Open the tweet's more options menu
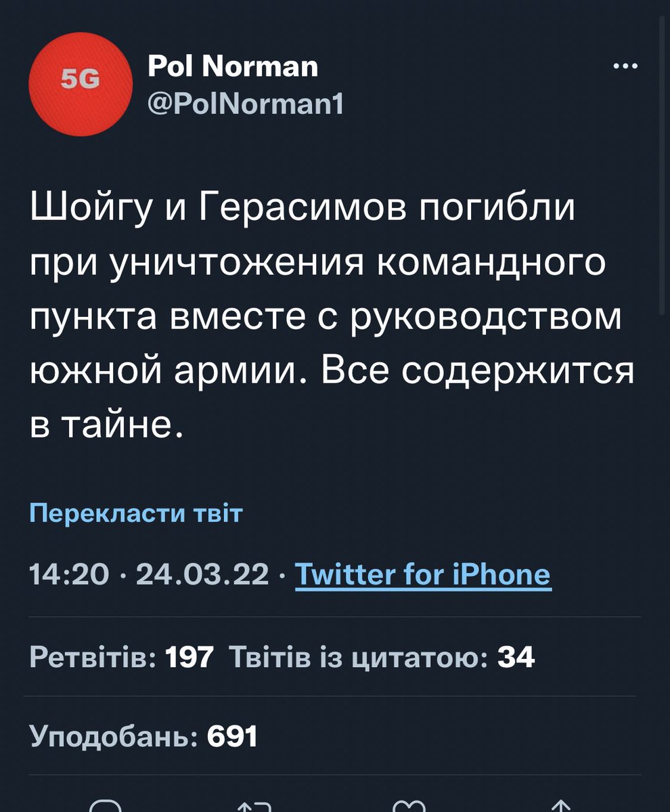Image resolution: width=670 pixels, height=812 pixels. point(625,66)
